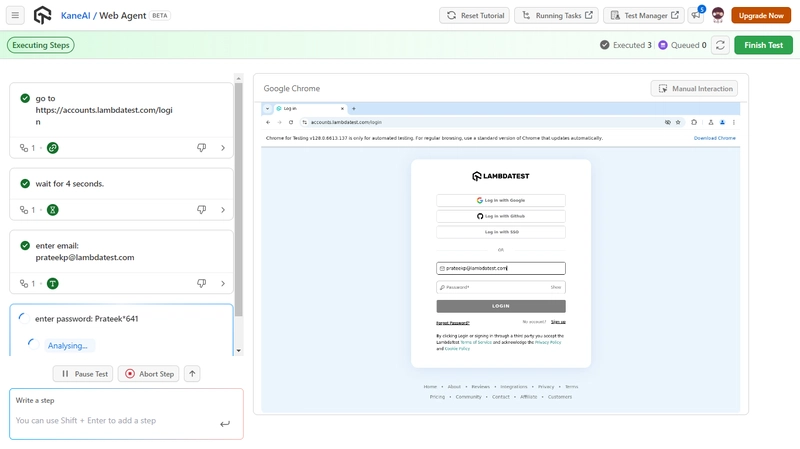Image resolution: width=800 pixels, height=449 pixels.
Task: Open a new Chrome tab with plus
Action: [354, 108]
